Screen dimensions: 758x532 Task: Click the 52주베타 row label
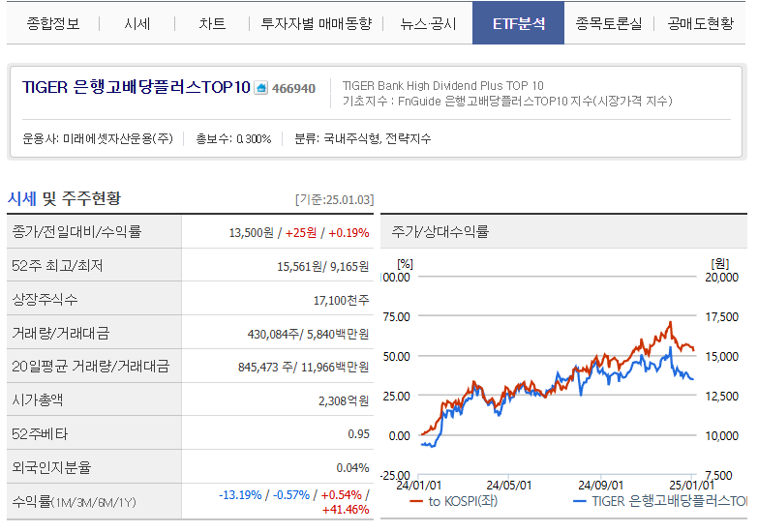tap(40, 433)
